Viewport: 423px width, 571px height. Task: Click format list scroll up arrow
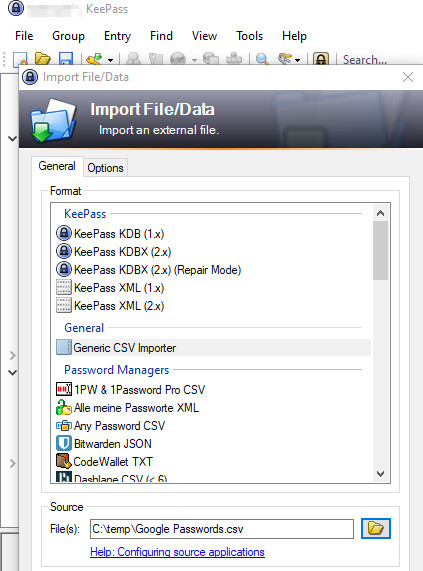380,213
